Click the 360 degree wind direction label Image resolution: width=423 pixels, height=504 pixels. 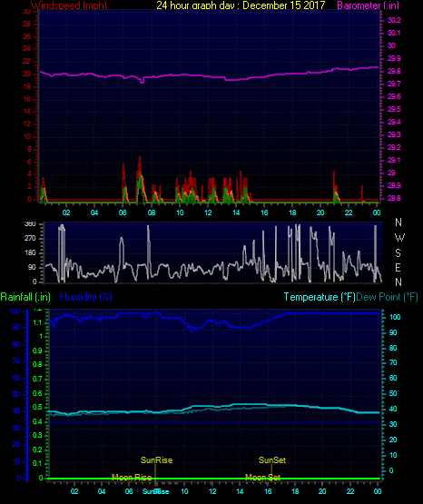pyautogui.click(x=30, y=223)
